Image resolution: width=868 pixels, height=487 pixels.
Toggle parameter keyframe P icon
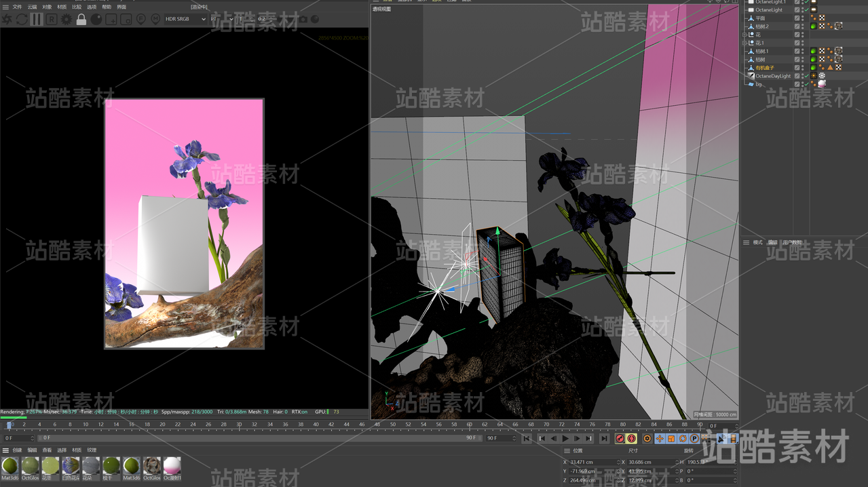(695, 439)
